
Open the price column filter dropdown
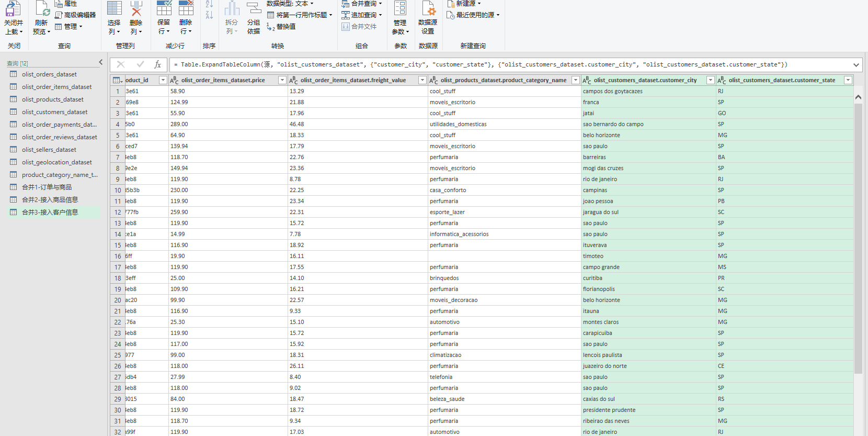pyautogui.click(x=282, y=80)
